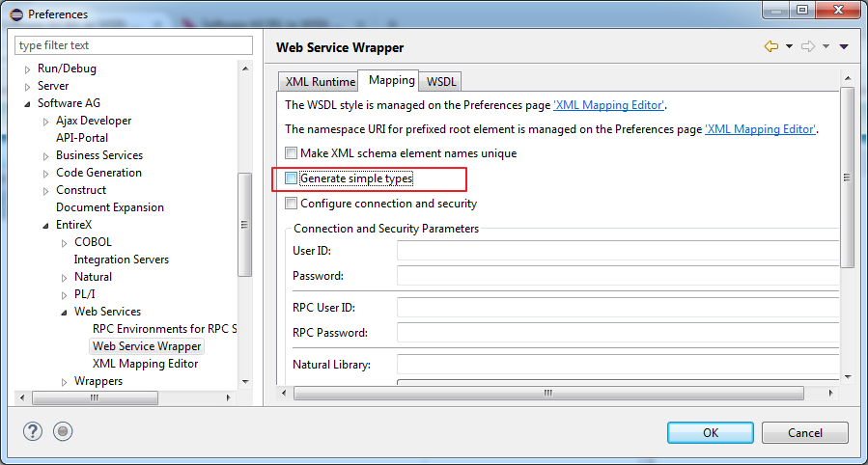Select XML Mapping Editor tree item
868x465 pixels.
[145, 364]
